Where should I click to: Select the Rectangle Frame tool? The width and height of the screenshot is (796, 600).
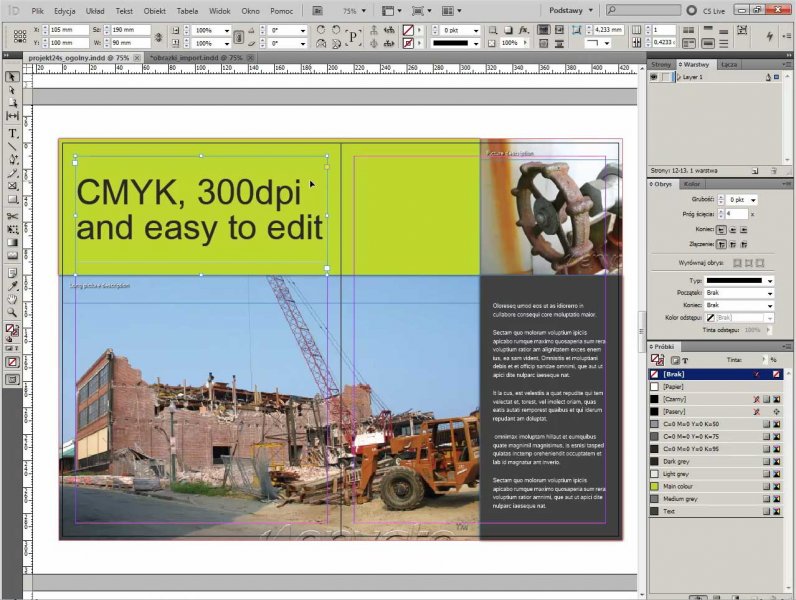click(13, 186)
